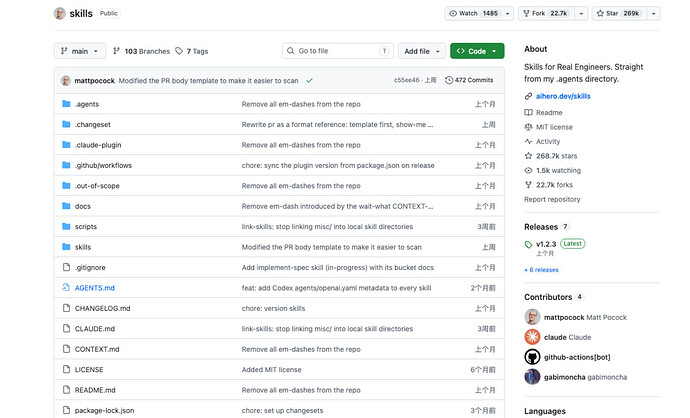The width and height of the screenshot is (690, 418).
Task: Click the repository owner avatar beside skills
Action: pyautogui.click(x=60, y=13)
